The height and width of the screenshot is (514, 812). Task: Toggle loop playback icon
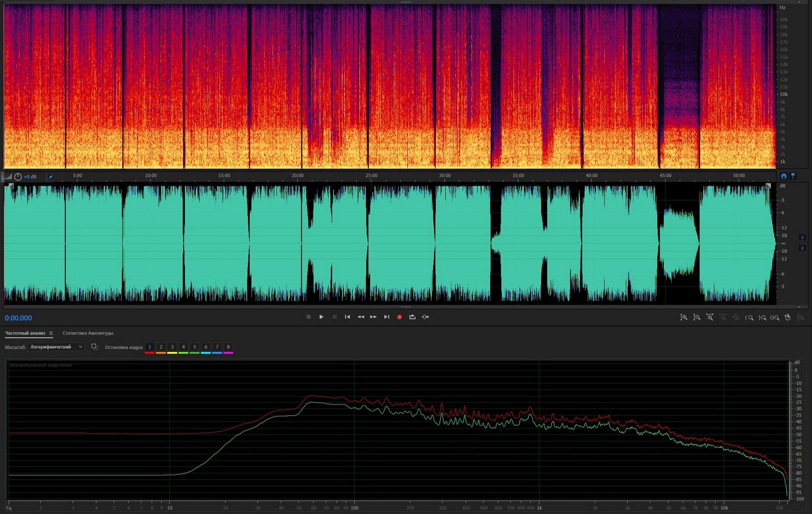pyautogui.click(x=412, y=317)
